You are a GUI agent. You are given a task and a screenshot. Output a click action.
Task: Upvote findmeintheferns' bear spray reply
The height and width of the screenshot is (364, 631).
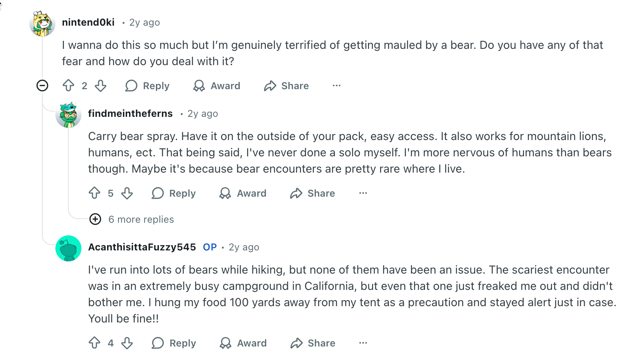tap(94, 193)
